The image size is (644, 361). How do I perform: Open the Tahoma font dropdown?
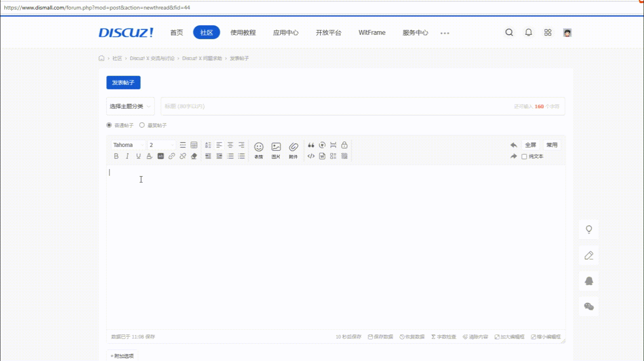(x=128, y=145)
